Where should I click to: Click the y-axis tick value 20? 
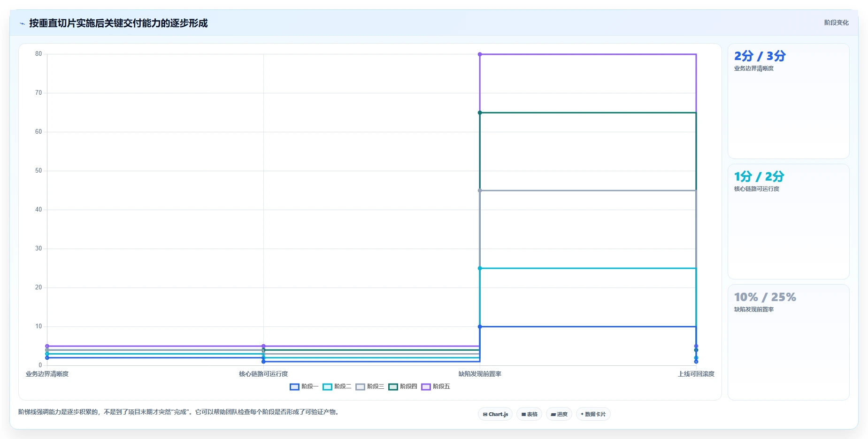click(x=38, y=288)
